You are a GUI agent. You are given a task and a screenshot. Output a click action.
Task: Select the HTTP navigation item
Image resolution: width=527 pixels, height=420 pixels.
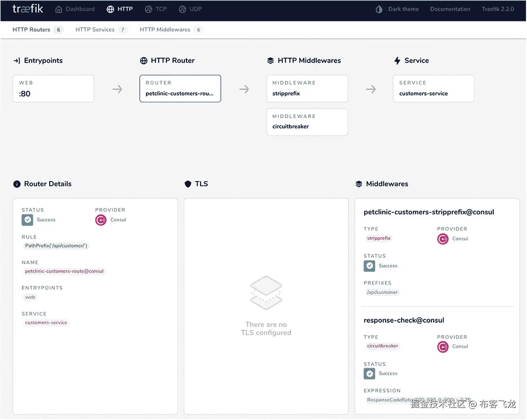(119, 9)
